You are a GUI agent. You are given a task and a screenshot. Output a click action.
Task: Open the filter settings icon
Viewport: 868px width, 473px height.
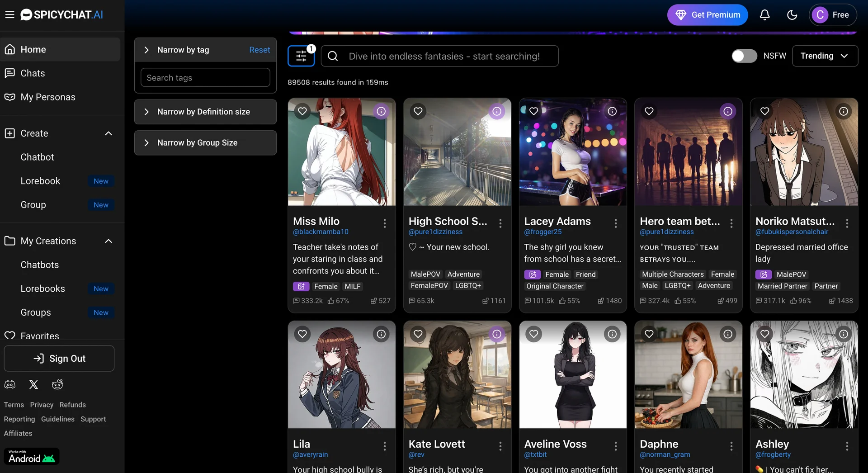(x=301, y=56)
